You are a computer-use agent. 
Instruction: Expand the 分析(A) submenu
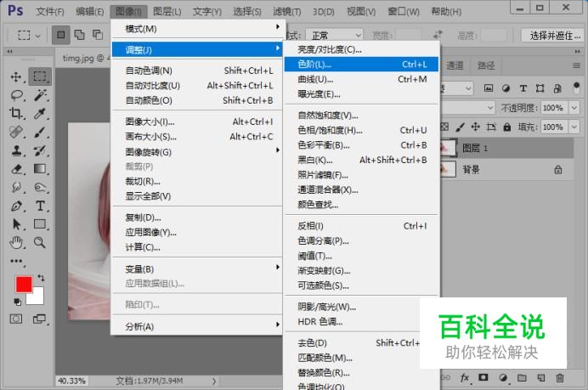click(x=197, y=326)
